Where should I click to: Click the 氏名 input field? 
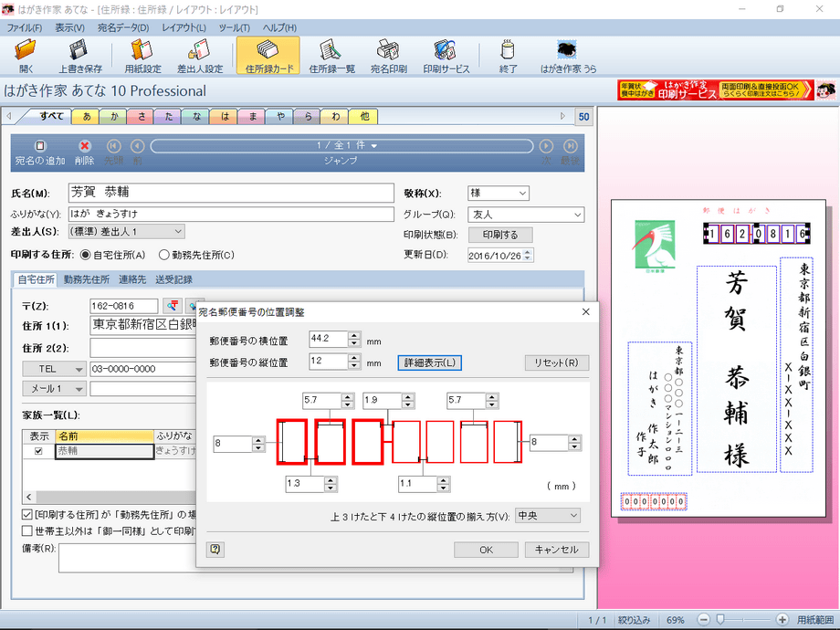pos(231,193)
